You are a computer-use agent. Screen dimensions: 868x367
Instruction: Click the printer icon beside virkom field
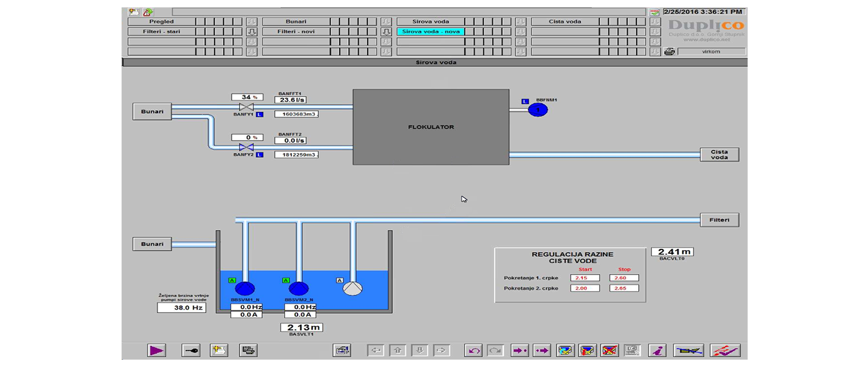(x=669, y=51)
